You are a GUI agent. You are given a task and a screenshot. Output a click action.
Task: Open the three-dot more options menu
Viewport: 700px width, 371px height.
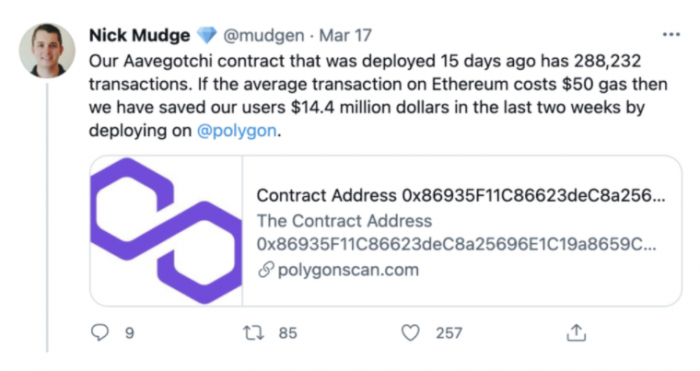tap(671, 35)
